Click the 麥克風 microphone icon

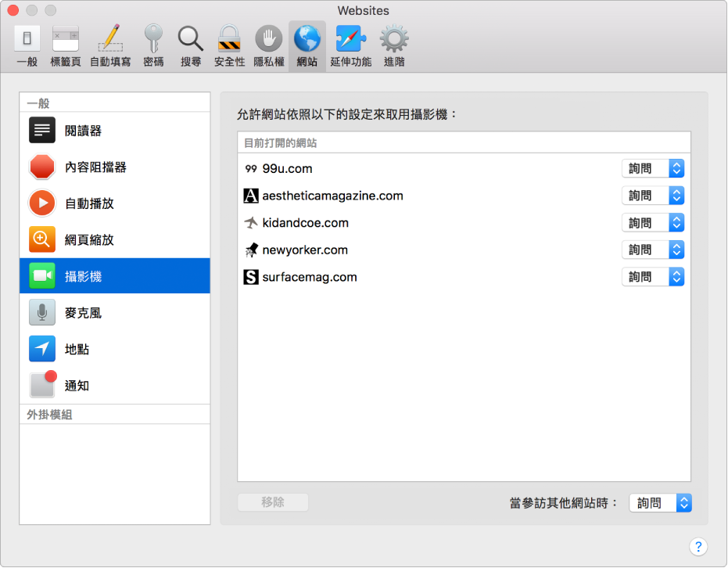pos(42,312)
